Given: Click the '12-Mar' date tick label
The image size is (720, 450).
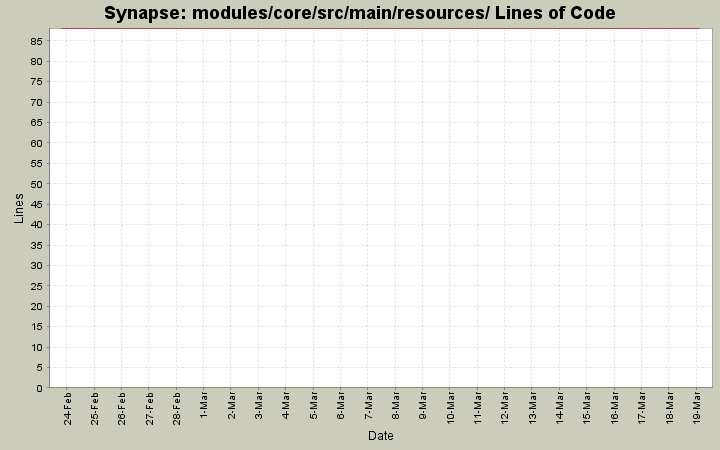Looking at the screenshot, I should coord(505,408).
